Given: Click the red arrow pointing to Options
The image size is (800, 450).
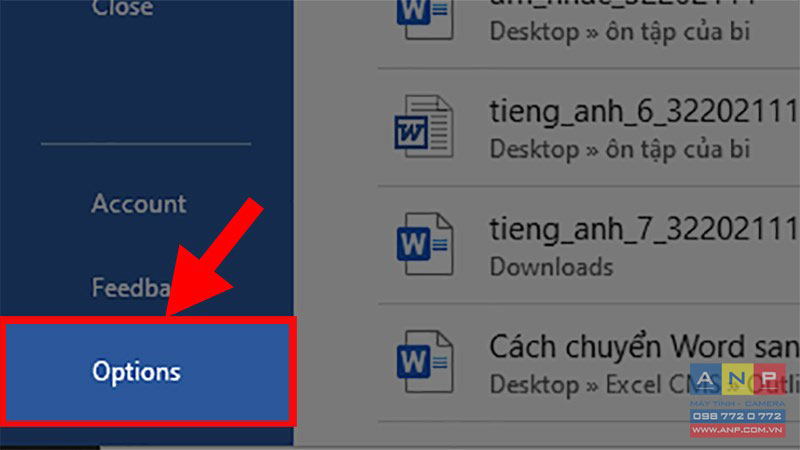Looking at the screenshot, I should [x=214, y=258].
